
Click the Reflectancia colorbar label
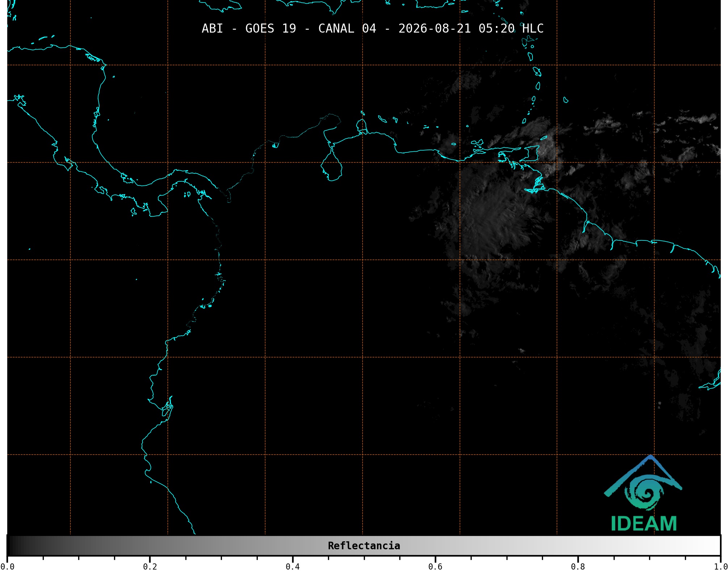[x=364, y=546]
